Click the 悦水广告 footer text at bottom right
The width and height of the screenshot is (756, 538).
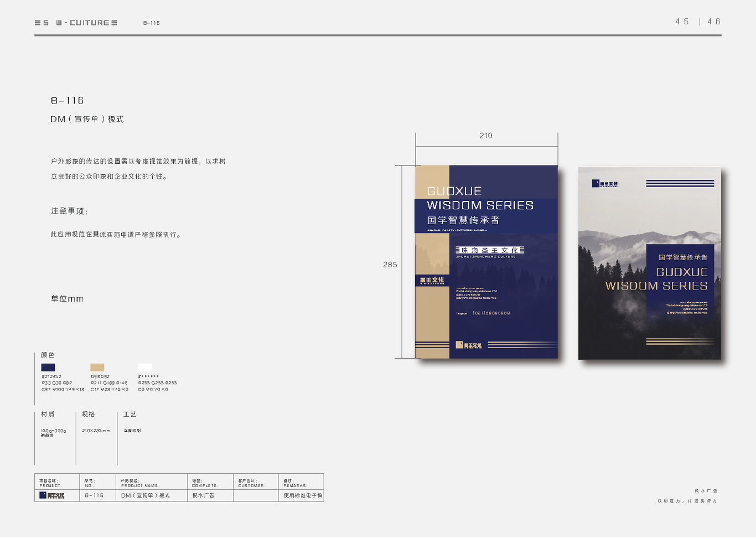tap(706, 491)
